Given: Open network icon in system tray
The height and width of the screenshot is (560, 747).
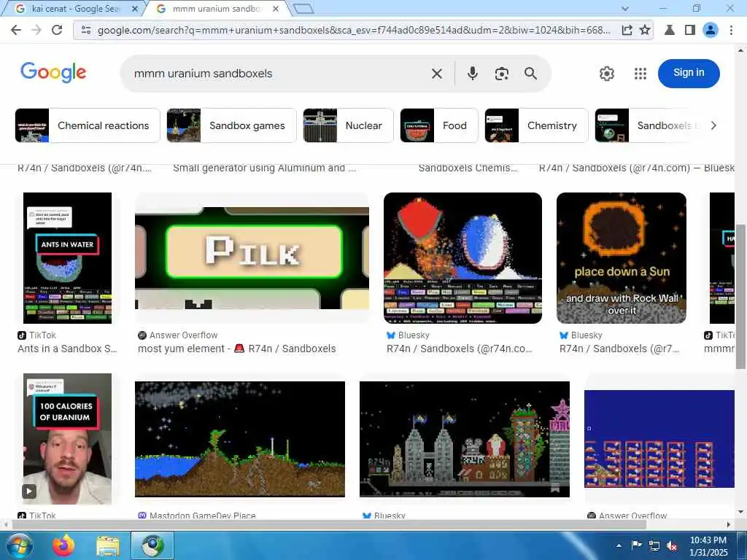Looking at the screenshot, I should 654,546.
